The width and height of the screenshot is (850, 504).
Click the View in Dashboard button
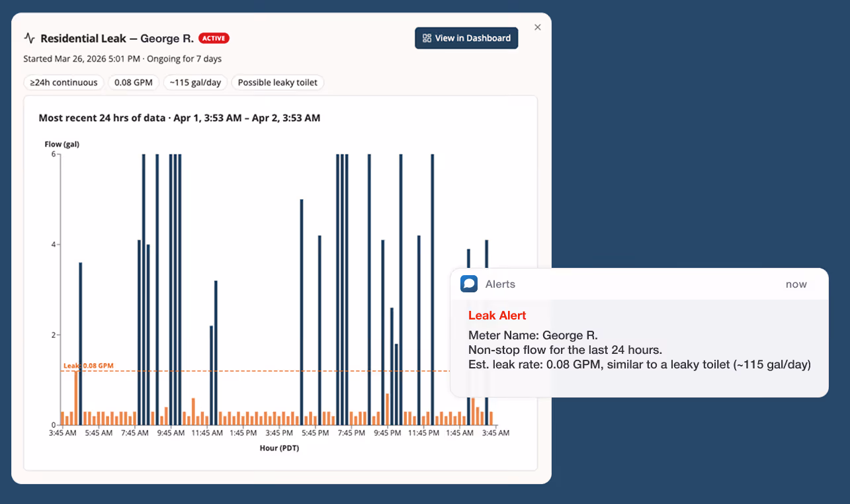click(x=466, y=38)
